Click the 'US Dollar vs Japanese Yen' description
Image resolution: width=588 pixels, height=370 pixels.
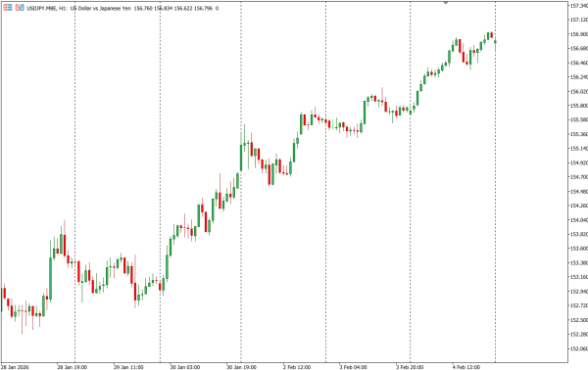click(x=101, y=8)
